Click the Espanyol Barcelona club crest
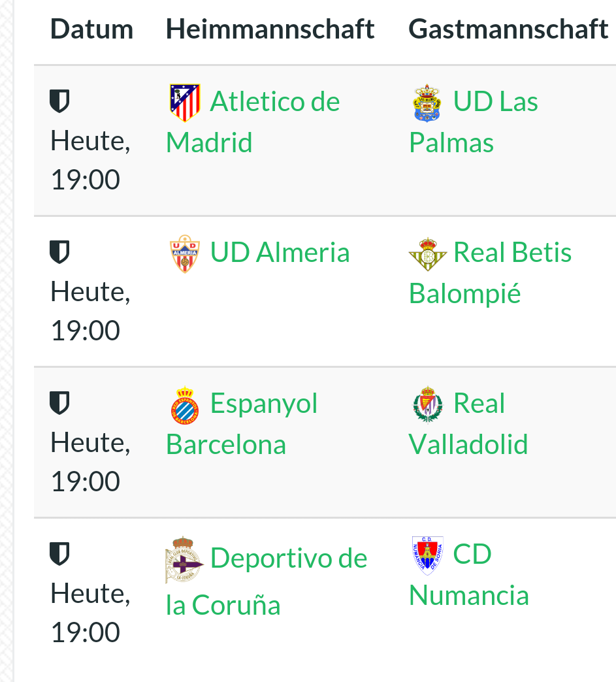Screen dimensions: 616x682 [x=185, y=405]
